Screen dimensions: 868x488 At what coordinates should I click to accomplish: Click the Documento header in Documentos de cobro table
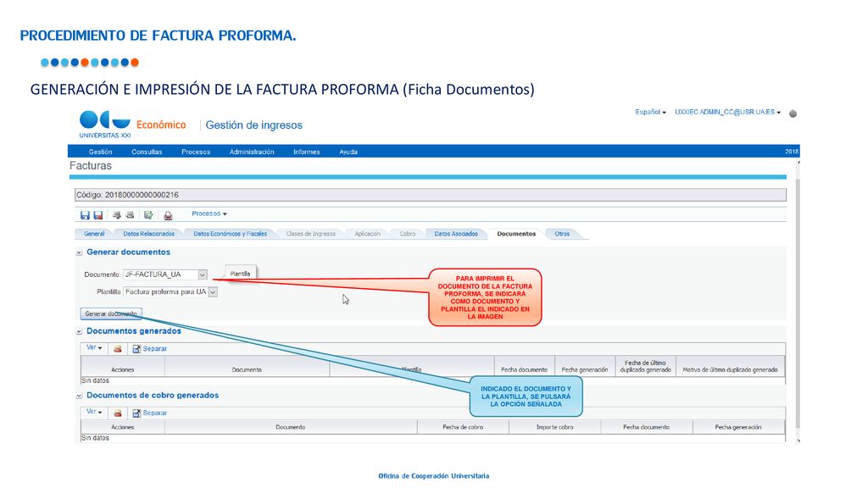291,427
